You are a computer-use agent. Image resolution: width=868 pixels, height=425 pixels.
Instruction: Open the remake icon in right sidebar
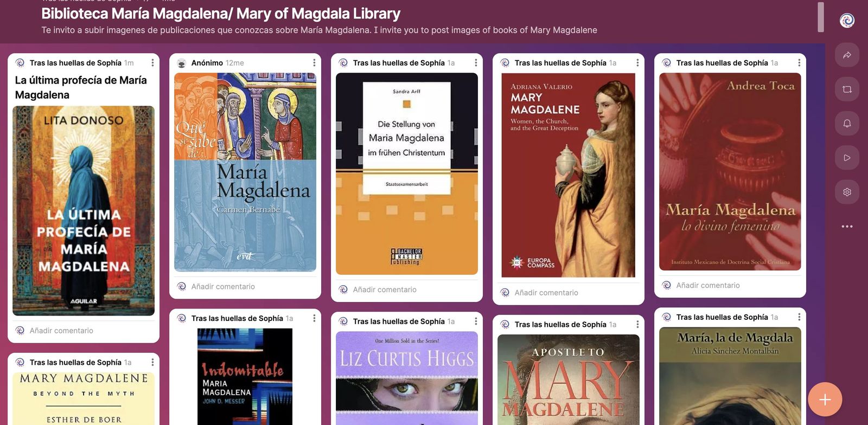tap(847, 89)
